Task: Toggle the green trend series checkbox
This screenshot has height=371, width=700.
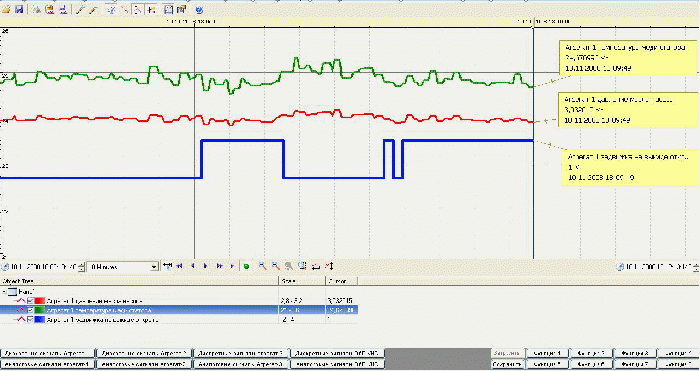Action: tap(30, 310)
